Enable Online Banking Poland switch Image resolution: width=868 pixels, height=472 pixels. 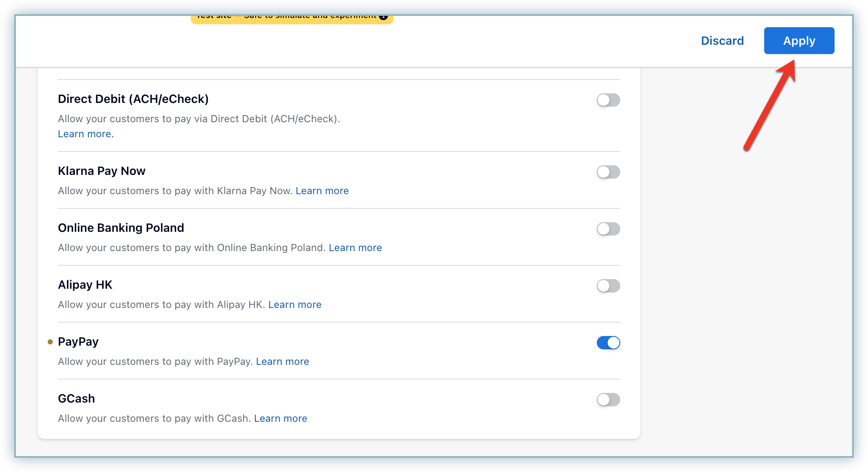click(x=608, y=229)
